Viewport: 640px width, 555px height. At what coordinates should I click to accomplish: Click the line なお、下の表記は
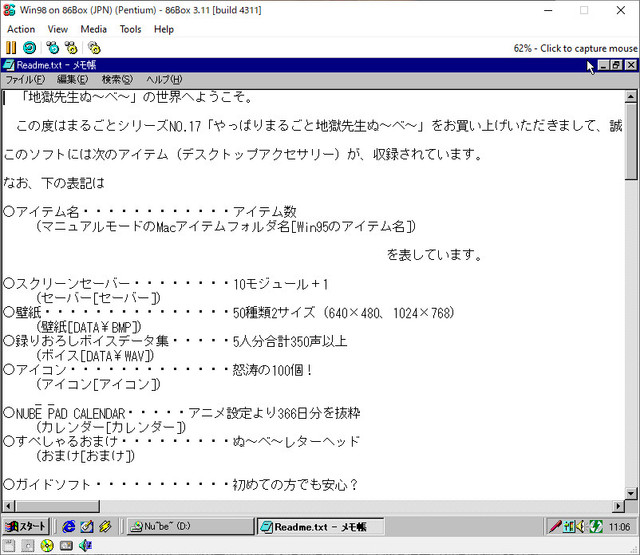click(54, 183)
